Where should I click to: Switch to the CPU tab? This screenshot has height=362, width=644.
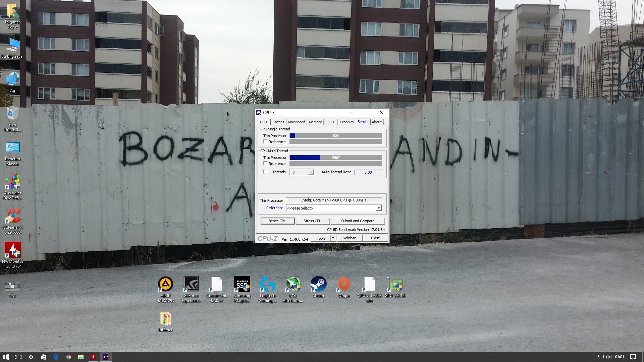[263, 122]
